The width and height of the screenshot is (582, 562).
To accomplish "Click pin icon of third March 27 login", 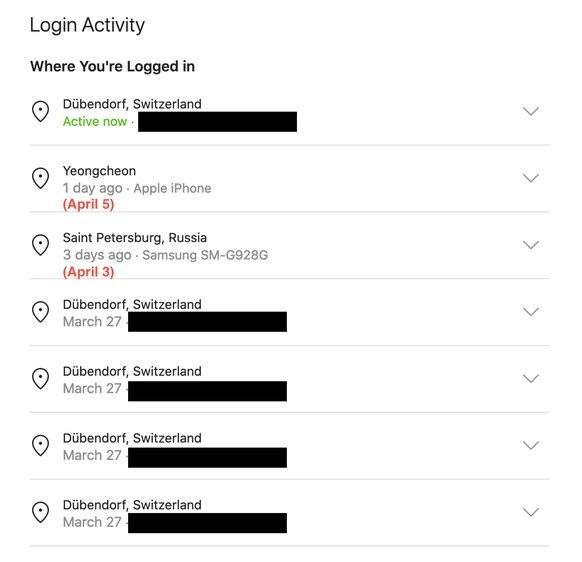I will (x=40, y=445).
